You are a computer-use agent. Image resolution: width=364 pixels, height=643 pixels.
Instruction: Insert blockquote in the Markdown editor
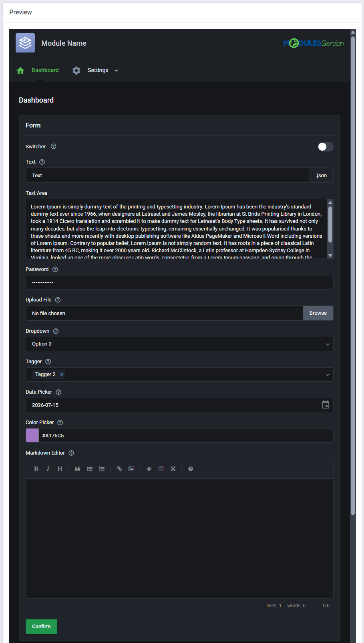coord(78,469)
